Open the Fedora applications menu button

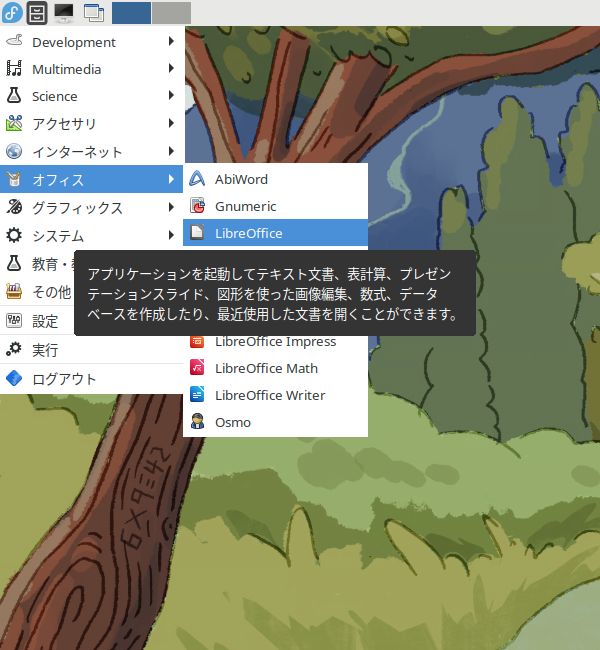[12, 12]
